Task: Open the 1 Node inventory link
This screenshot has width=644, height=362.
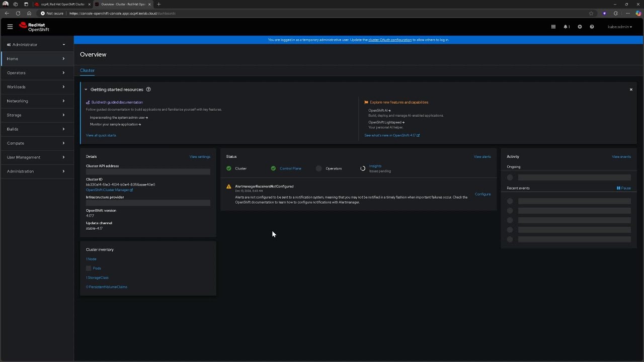Action: [x=91, y=259]
